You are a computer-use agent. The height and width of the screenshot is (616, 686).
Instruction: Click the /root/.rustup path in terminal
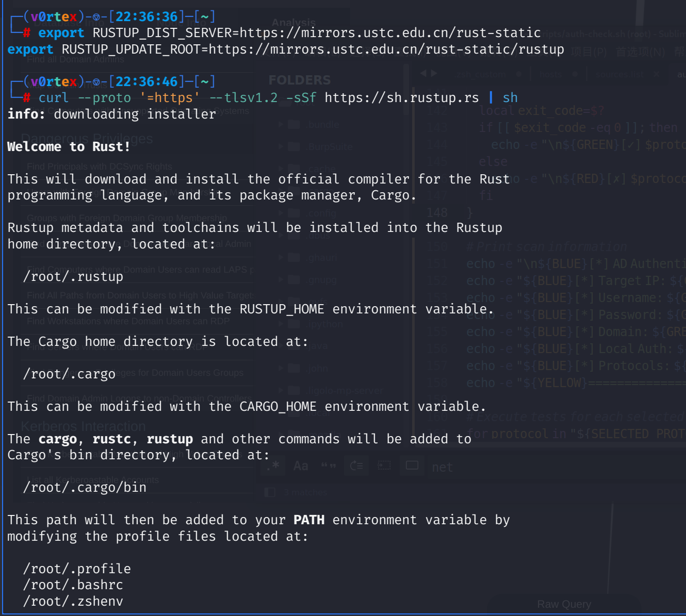pyautogui.click(x=73, y=276)
